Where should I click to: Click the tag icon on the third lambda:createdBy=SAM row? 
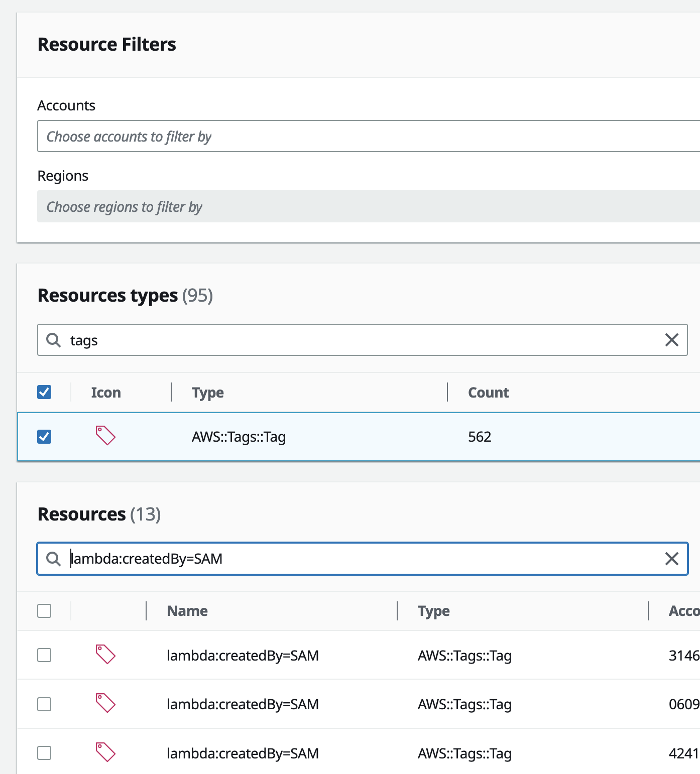[105, 752]
